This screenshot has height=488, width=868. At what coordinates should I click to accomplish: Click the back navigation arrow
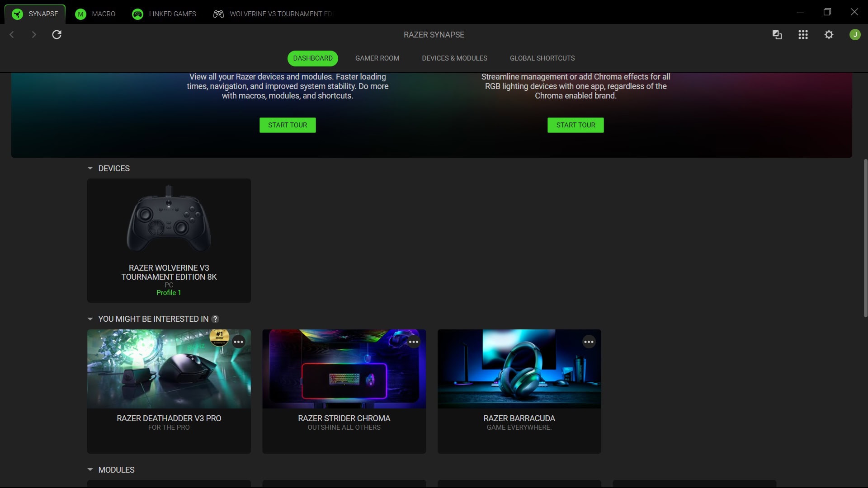click(x=12, y=34)
